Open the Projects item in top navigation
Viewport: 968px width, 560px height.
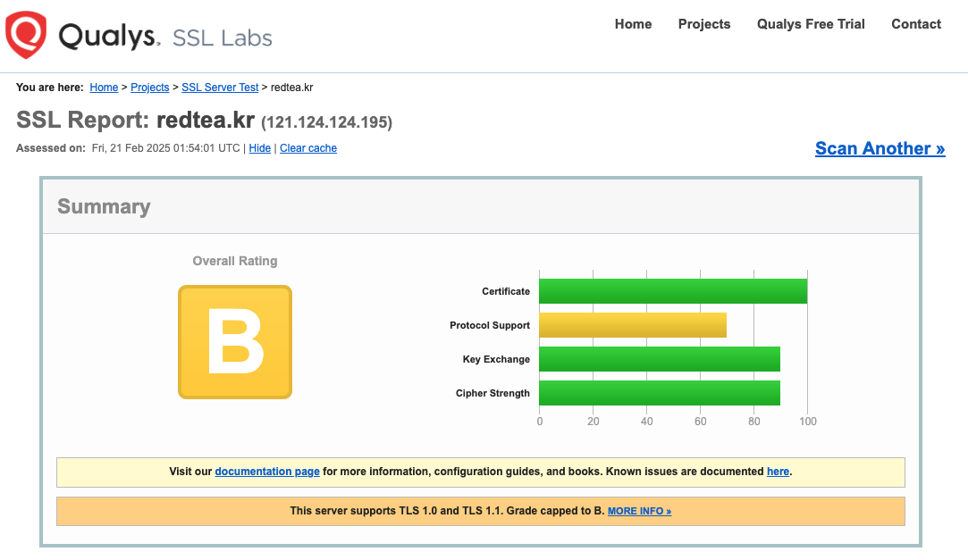(x=704, y=24)
